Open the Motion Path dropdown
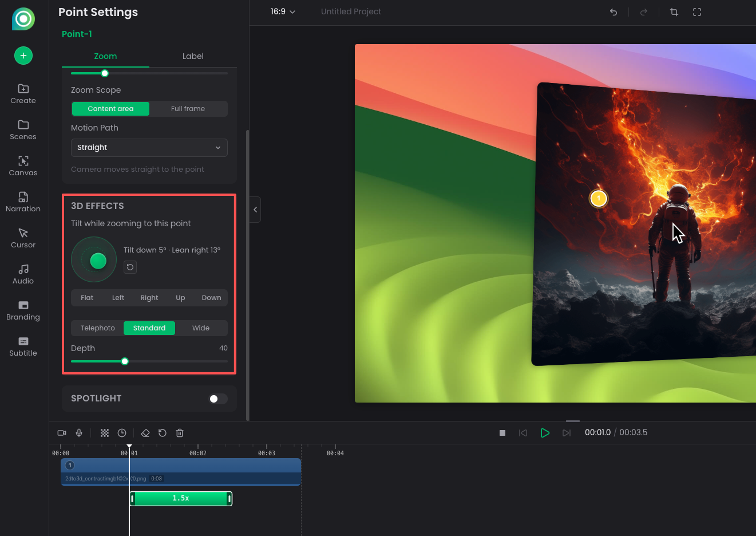This screenshot has width=756, height=536. 149,148
